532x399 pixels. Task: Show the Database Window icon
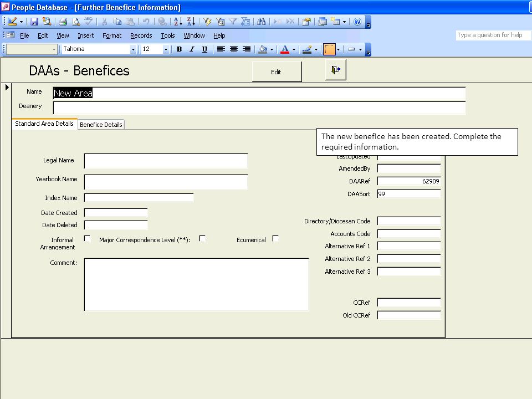pos(323,22)
